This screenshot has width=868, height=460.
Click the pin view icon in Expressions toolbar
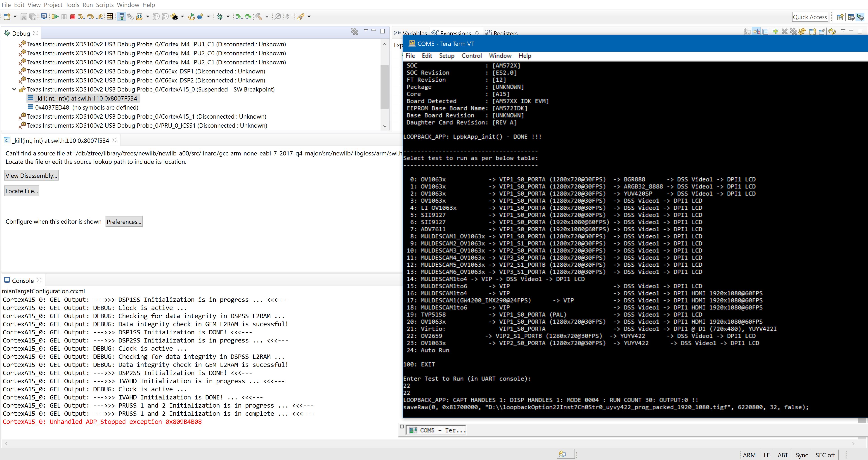(822, 32)
